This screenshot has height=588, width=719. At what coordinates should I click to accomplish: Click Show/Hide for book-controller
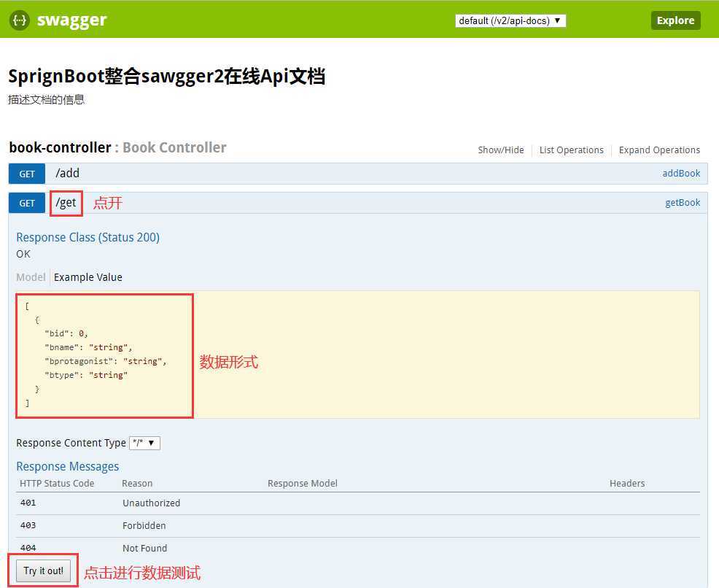[x=501, y=150]
